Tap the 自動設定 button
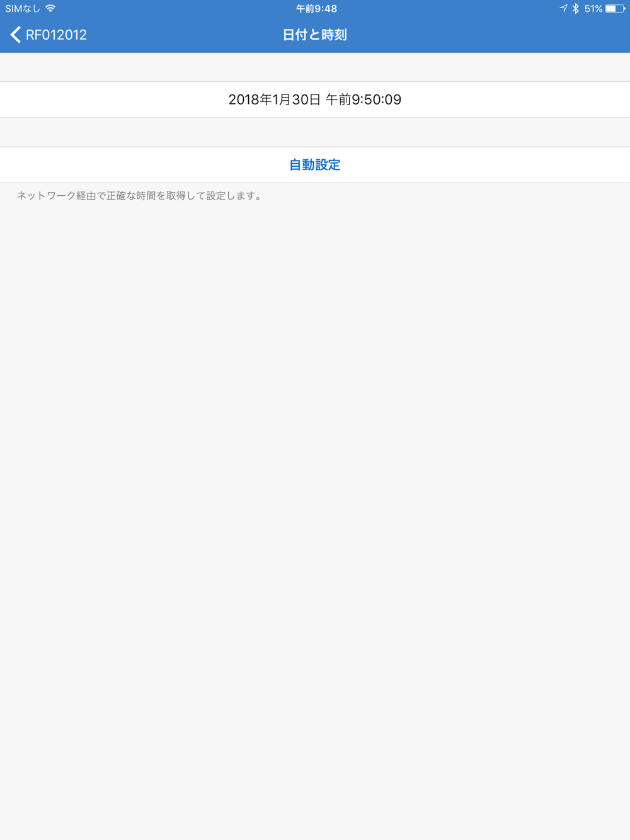Image resolution: width=630 pixels, height=840 pixels. (x=315, y=165)
